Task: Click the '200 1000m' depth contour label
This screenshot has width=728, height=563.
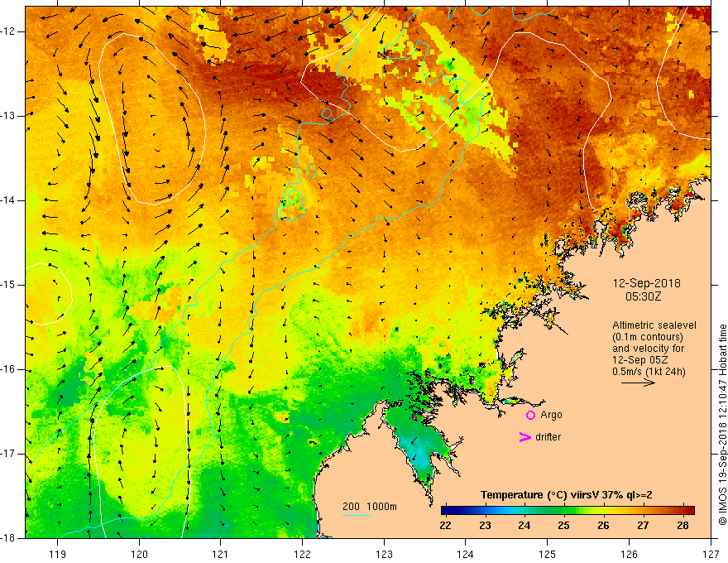Action: [x=370, y=507]
